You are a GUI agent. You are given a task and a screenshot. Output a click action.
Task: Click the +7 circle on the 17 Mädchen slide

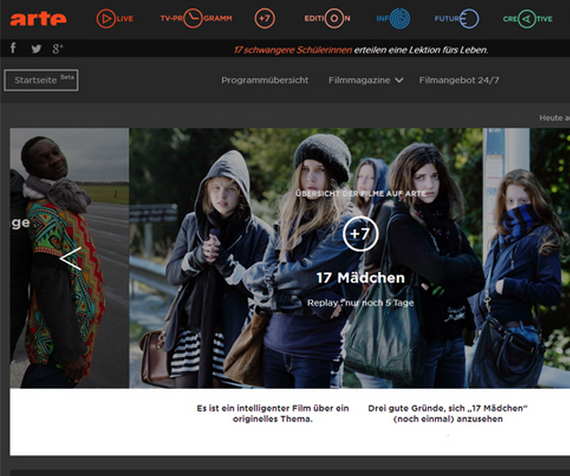[360, 233]
